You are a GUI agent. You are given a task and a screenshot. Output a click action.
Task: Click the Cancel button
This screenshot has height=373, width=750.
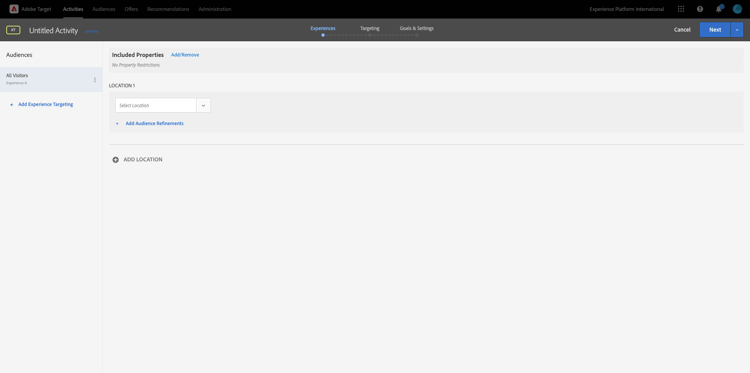(x=682, y=30)
